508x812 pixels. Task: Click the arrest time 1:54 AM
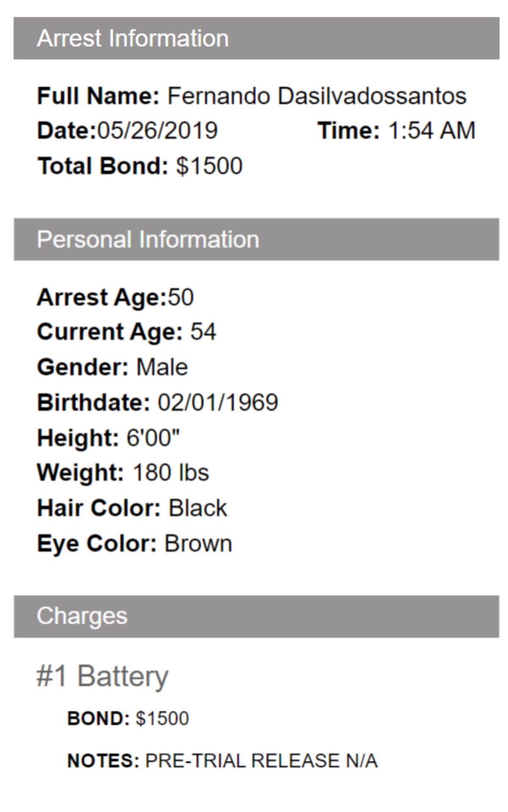[x=431, y=130]
